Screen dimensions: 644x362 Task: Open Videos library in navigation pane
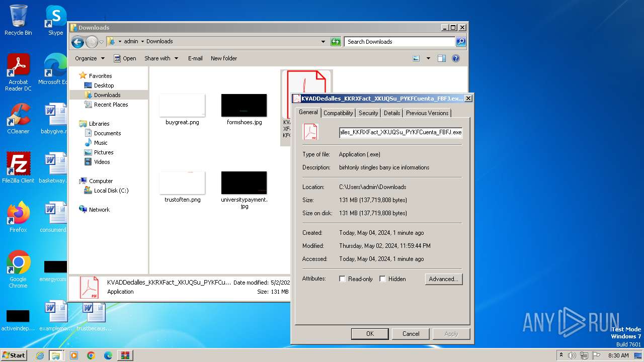[102, 162]
